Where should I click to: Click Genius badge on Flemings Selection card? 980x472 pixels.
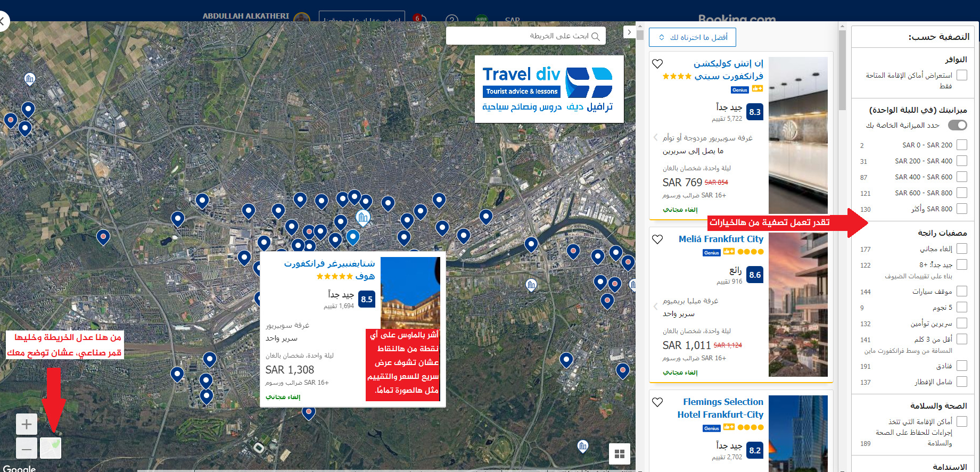tap(712, 428)
